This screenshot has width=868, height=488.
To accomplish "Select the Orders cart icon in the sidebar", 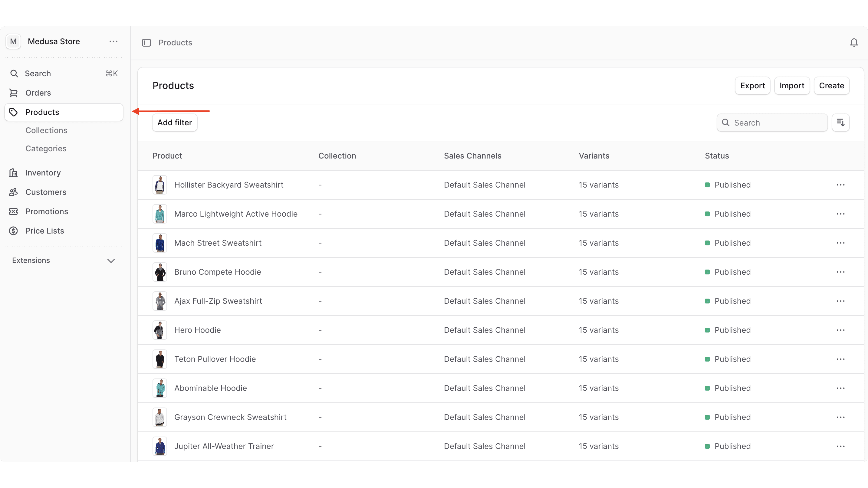I will point(14,93).
